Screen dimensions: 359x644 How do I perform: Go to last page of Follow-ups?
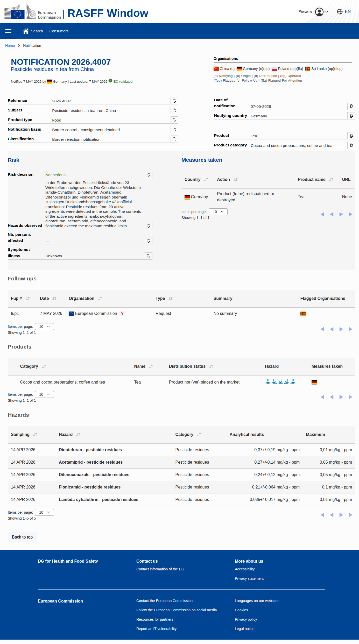pos(350,329)
